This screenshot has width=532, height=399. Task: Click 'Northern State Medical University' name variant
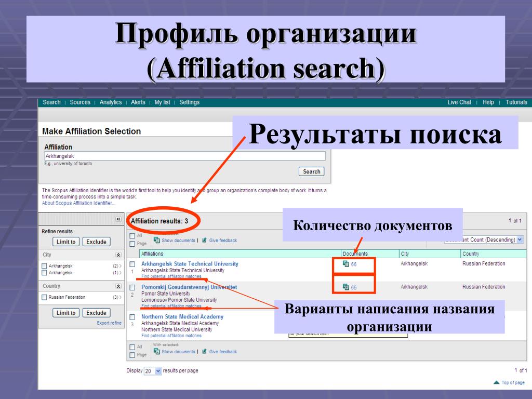tap(177, 329)
